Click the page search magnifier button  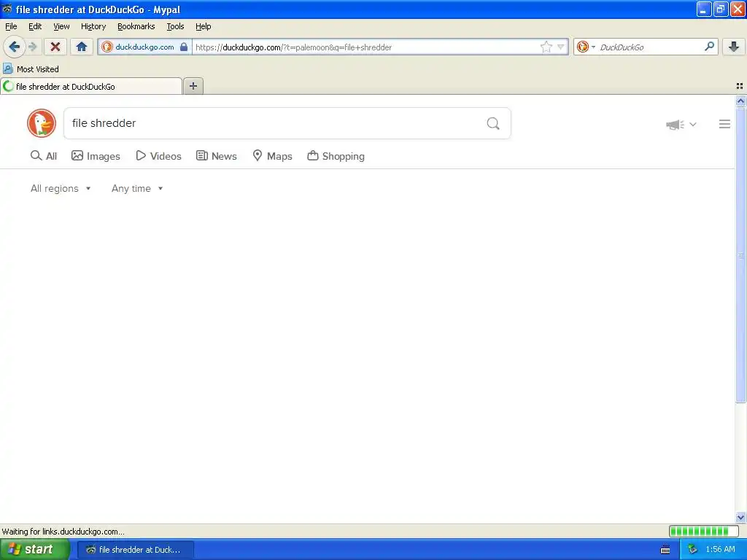click(493, 123)
